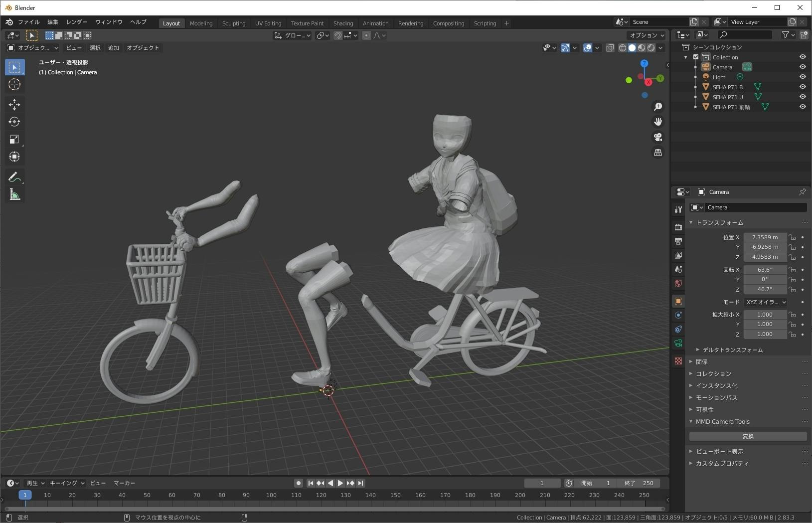Open the Render properties tab
Viewport: 812px width, 523px height.
point(678,227)
